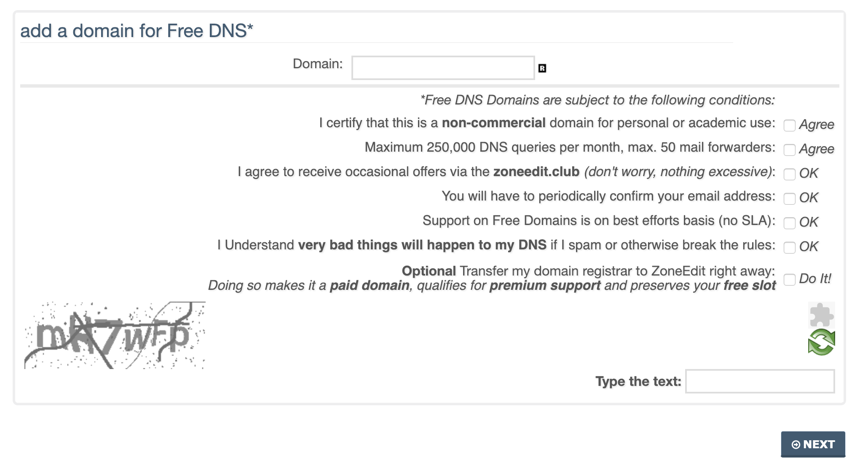868x471 pixels.
Task: Click the 'Agree' label for mail forwarders limit
Action: (x=816, y=149)
